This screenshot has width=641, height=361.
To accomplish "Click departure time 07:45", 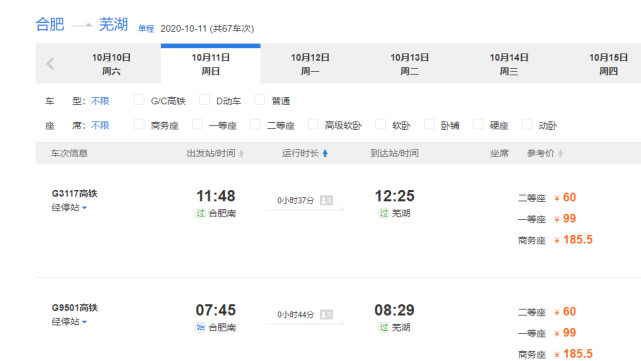I will 216,310.
